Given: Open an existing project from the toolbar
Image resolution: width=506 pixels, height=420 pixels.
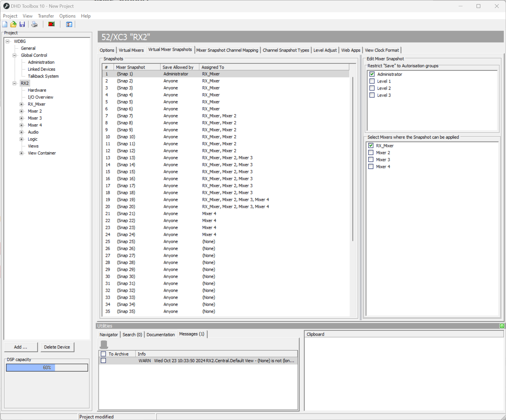Looking at the screenshot, I should click(x=13, y=24).
